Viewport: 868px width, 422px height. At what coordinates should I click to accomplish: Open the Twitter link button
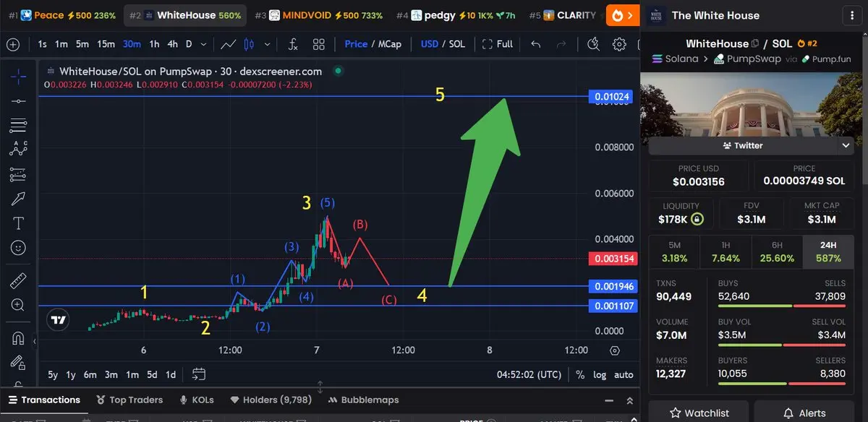click(x=743, y=145)
